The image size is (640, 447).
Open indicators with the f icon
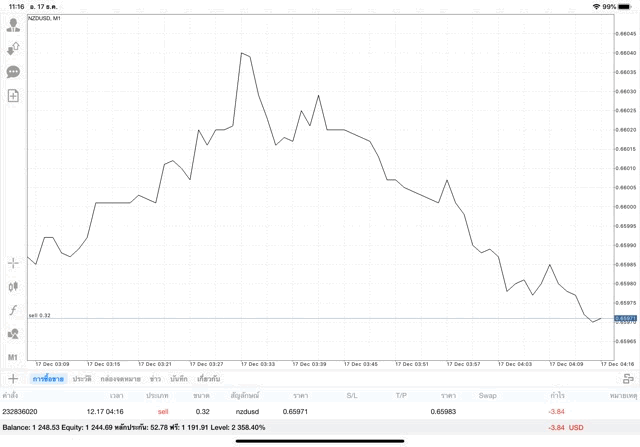pos(13,310)
